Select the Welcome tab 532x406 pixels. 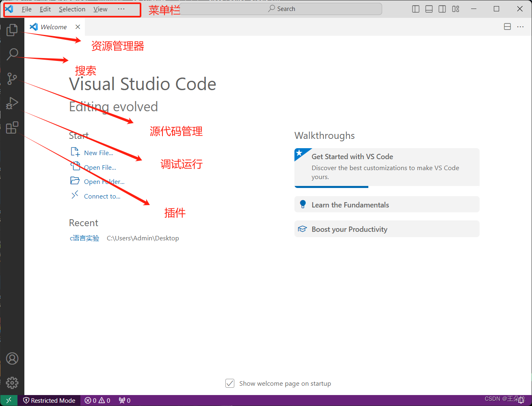click(55, 27)
